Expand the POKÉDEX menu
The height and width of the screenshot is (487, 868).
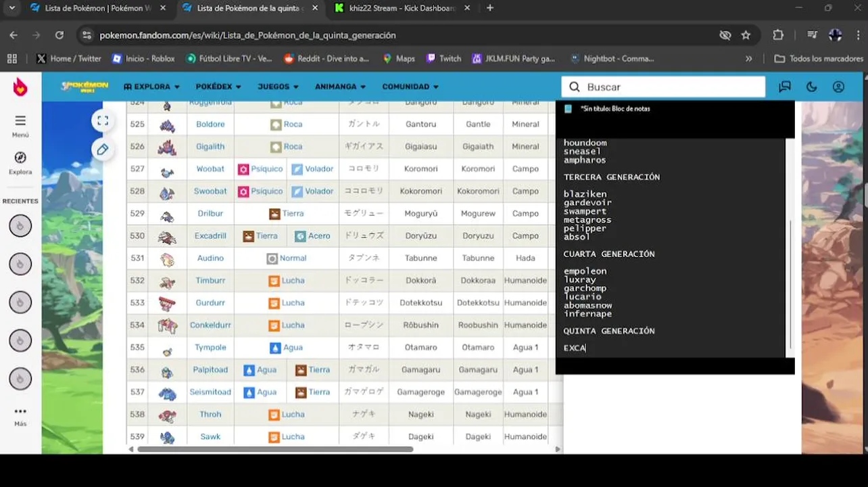click(218, 87)
